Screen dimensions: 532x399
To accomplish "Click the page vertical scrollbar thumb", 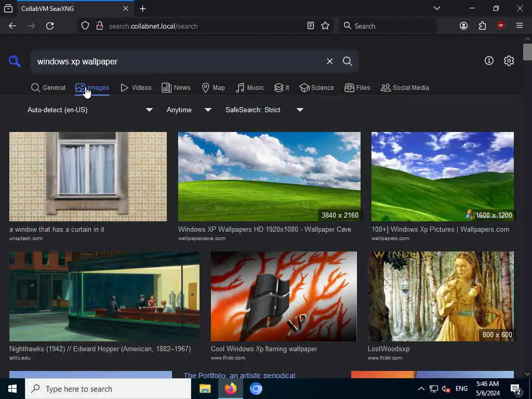I will pos(527,52).
